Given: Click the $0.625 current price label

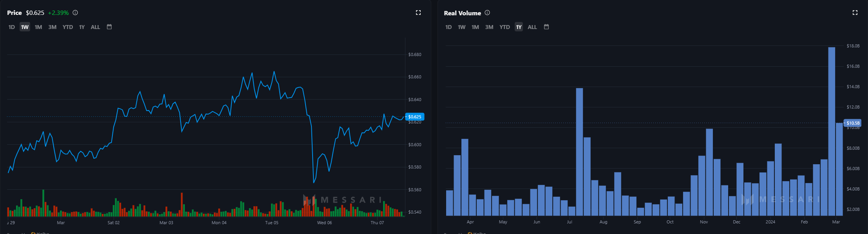Looking at the screenshot, I should point(415,117).
